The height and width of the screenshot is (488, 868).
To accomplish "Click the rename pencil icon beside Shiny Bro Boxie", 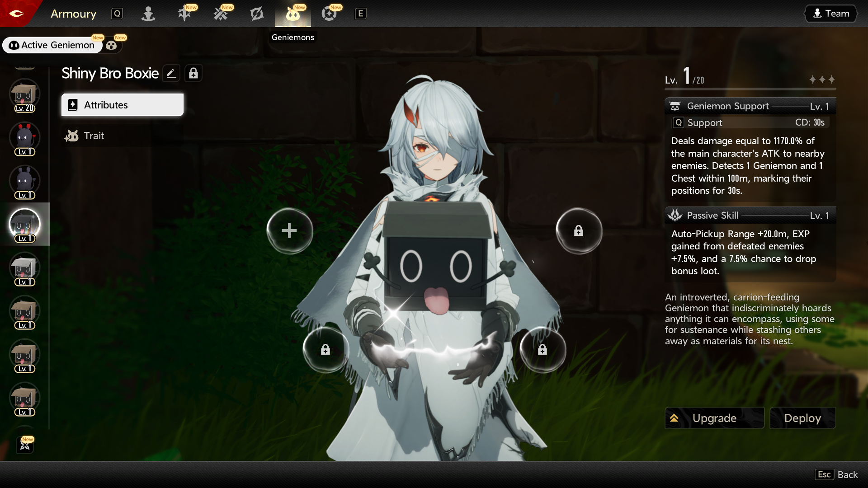I will pyautogui.click(x=171, y=73).
